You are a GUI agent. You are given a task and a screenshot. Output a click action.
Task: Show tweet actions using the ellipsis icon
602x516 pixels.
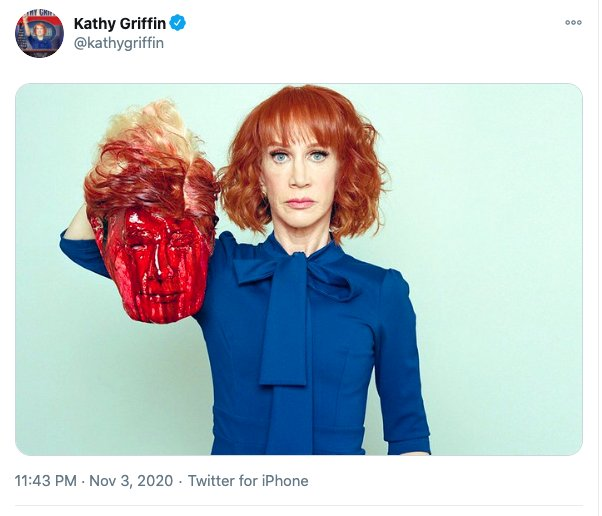pyautogui.click(x=573, y=23)
